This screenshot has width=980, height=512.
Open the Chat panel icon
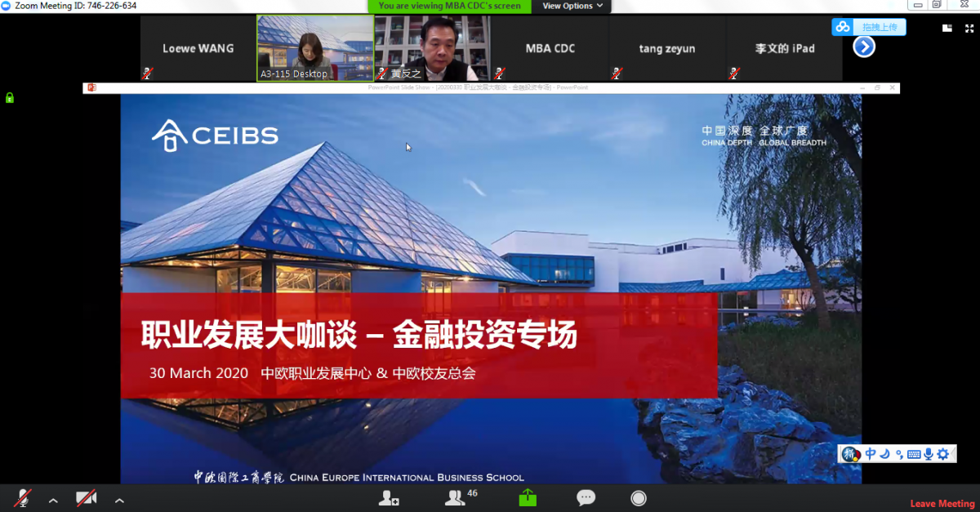tap(586, 497)
